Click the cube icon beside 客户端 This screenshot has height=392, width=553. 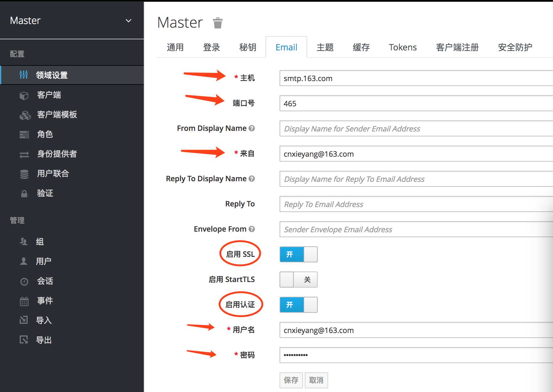24,96
